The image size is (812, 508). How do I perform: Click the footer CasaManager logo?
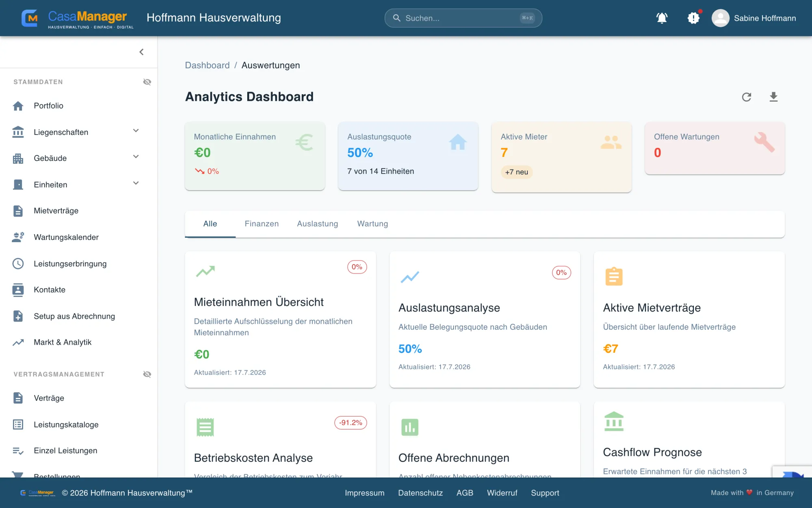[x=38, y=493]
